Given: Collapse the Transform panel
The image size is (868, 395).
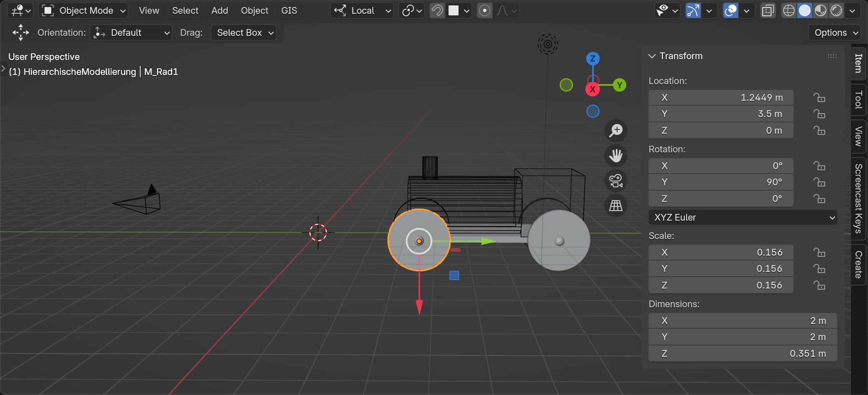Looking at the screenshot, I should 652,56.
